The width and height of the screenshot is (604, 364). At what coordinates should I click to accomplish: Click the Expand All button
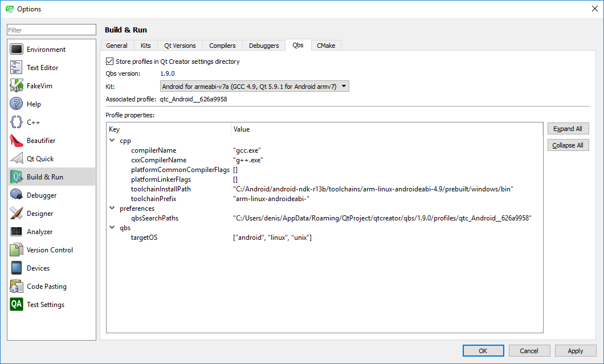(x=568, y=129)
